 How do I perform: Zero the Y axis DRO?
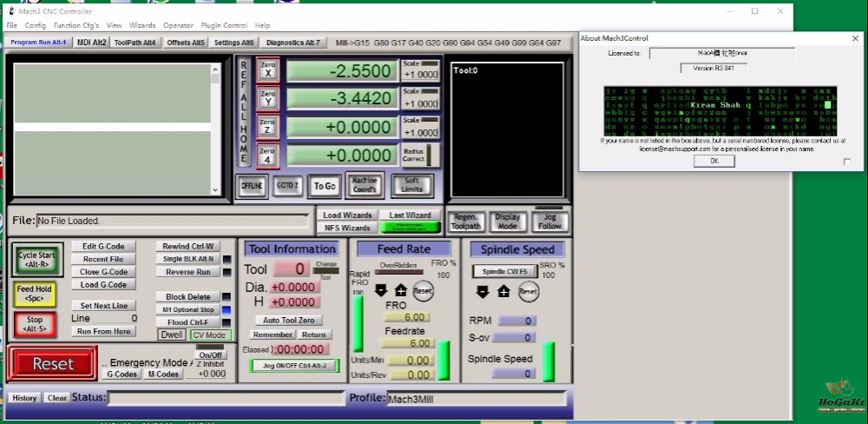point(268,99)
